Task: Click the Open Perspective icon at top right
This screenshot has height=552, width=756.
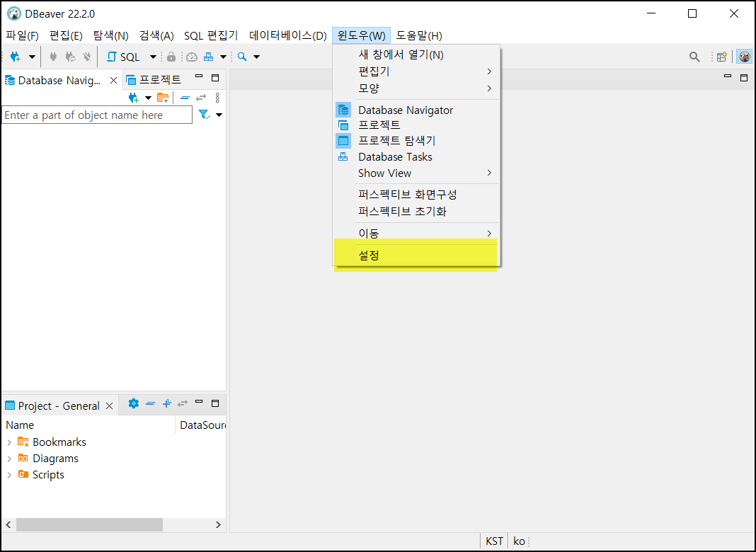Action: (721, 57)
